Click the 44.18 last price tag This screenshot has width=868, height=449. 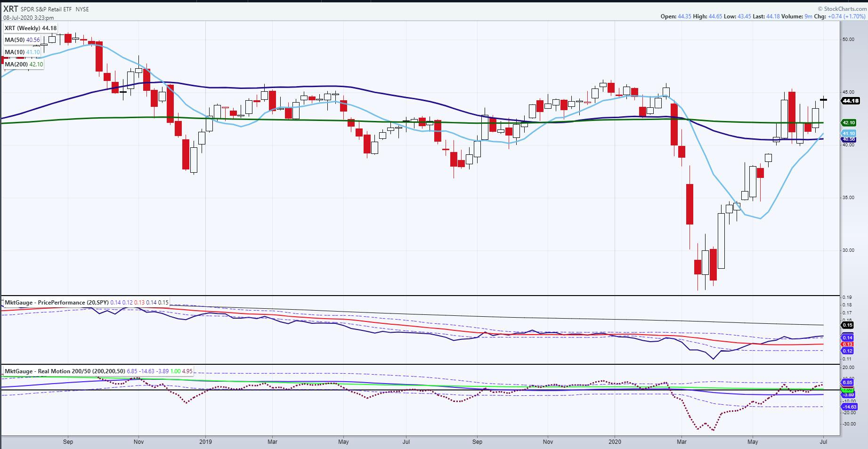(x=851, y=101)
